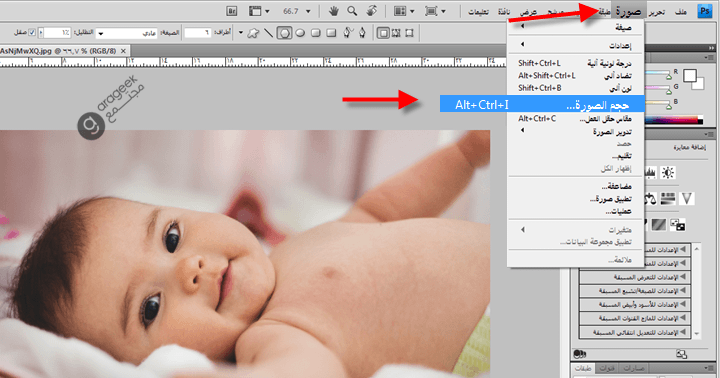
Task: Expand the Selective Color presets row
Action: point(635,332)
